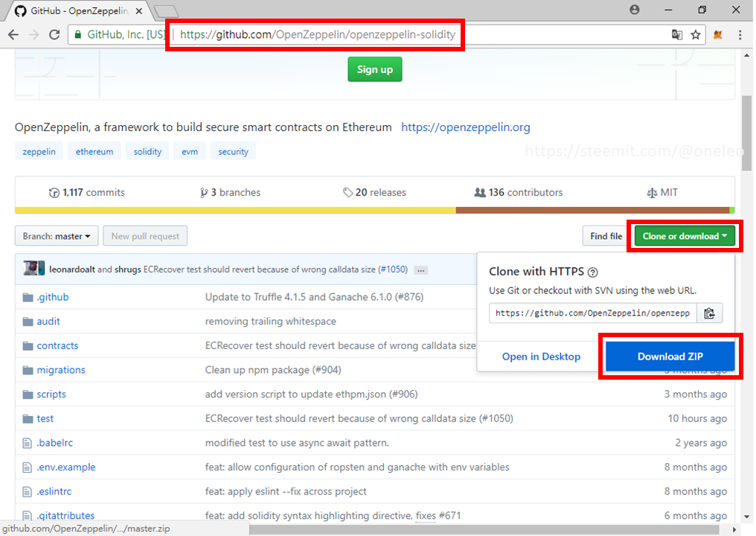The height and width of the screenshot is (536, 756).
Task: Open commit 'add version script to update ethpm.json'
Action: 312,394
